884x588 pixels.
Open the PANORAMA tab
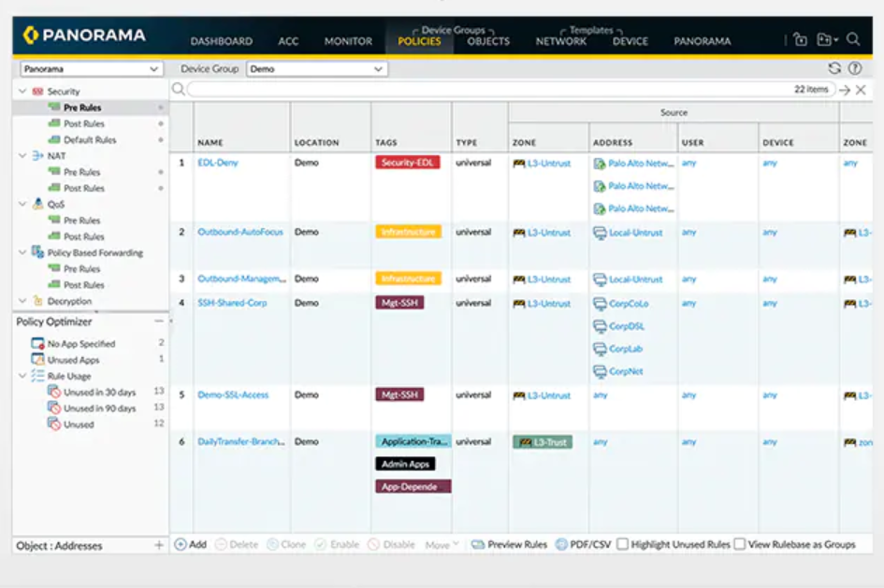tap(702, 41)
